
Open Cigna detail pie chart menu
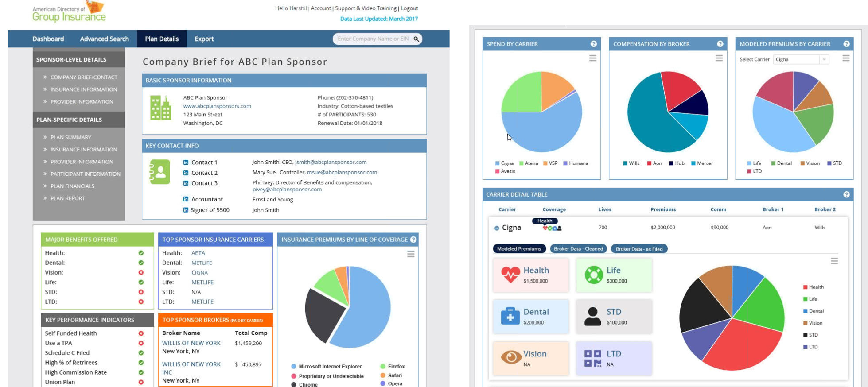point(834,261)
